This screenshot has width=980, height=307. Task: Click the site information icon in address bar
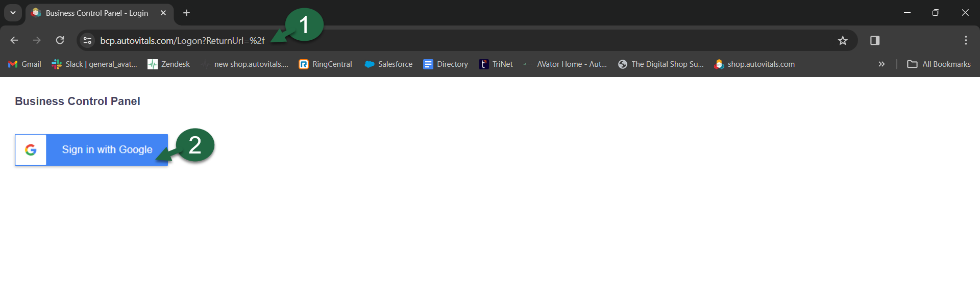click(x=87, y=40)
